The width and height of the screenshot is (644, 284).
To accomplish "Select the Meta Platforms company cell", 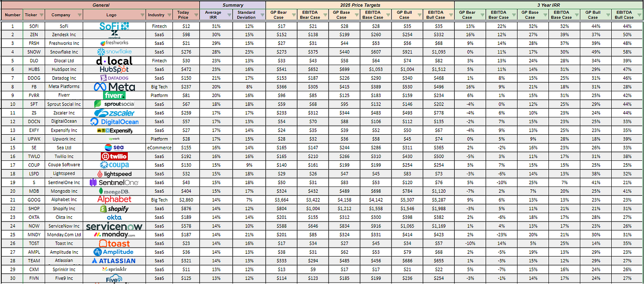I will coord(64,86).
